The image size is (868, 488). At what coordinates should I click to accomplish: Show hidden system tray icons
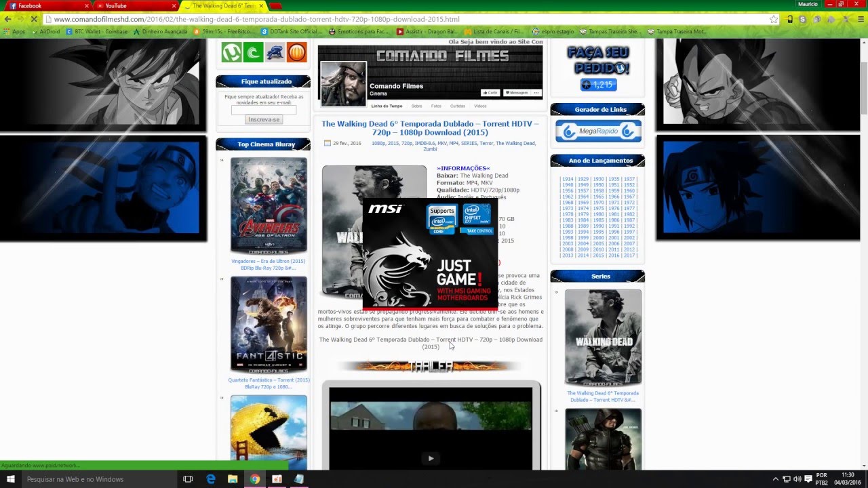(x=776, y=479)
